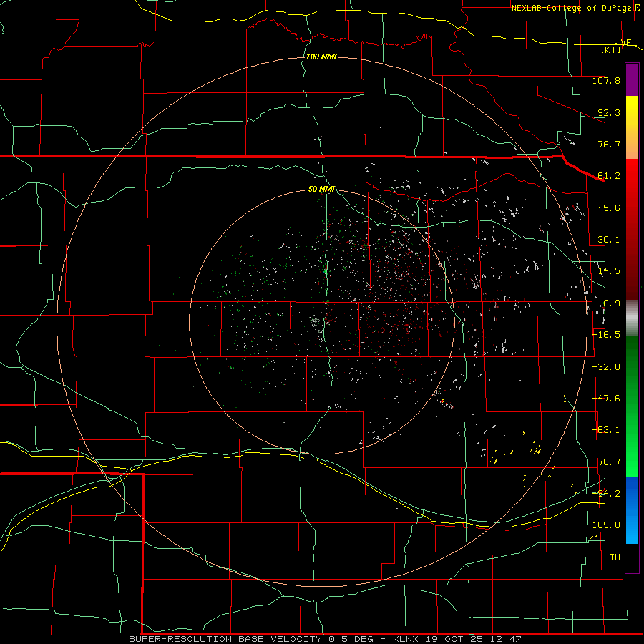Screen dimensions: 644x644
Task: Select the -32.0 velocity scale value
Action: pos(606,367)
